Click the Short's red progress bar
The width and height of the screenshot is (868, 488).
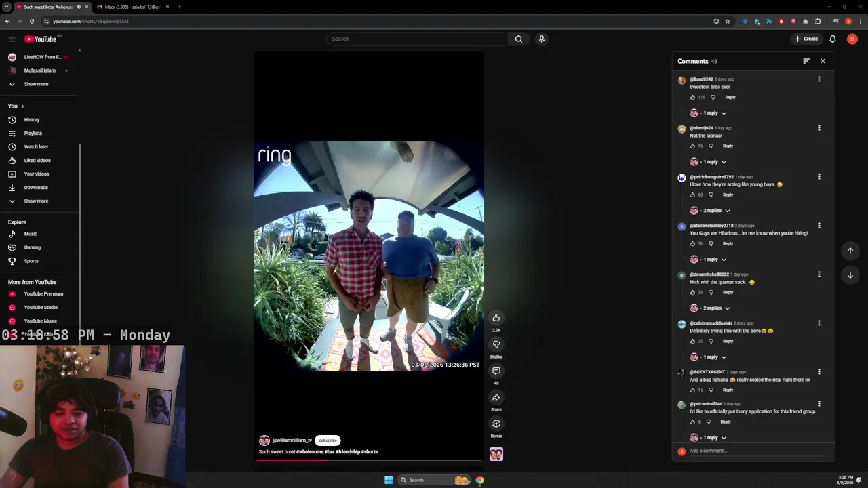[x=292, y=460]
